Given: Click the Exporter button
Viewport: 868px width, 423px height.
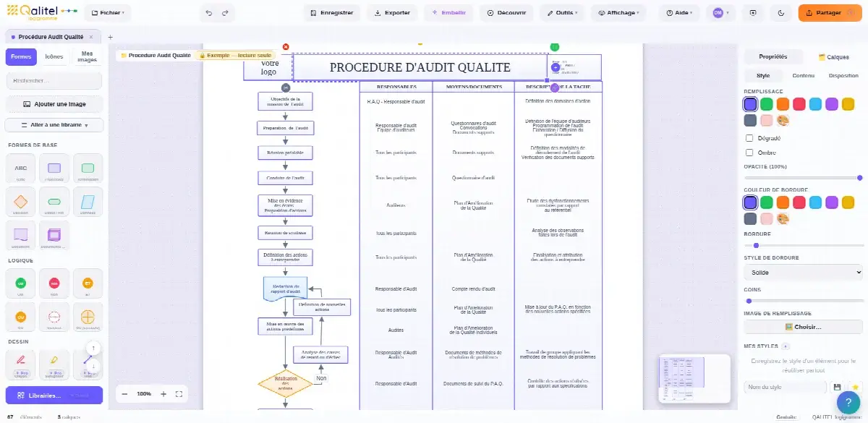Looking at the screenshot, I should 392,12.
